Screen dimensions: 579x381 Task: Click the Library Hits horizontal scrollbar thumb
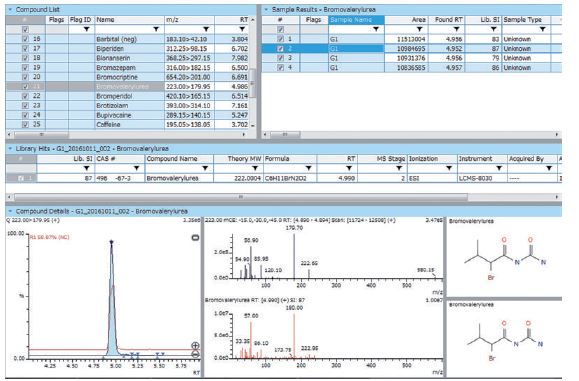click(x=241, y=197)
